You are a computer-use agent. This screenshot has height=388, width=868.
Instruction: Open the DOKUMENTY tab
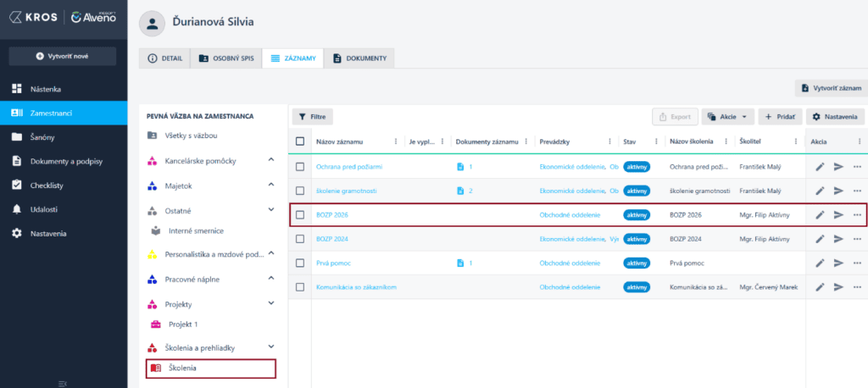coord(360,58)
